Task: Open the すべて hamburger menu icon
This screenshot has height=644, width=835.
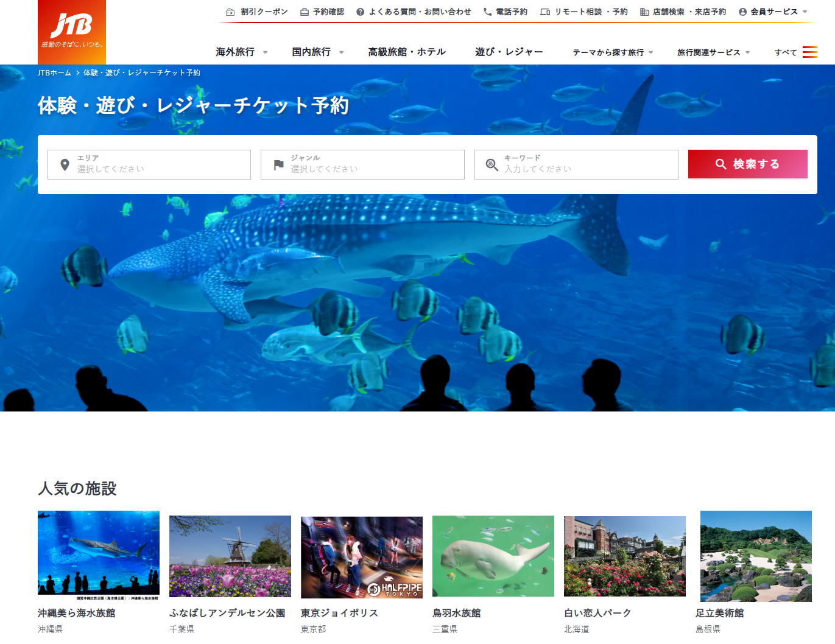Action: (810, 52)
